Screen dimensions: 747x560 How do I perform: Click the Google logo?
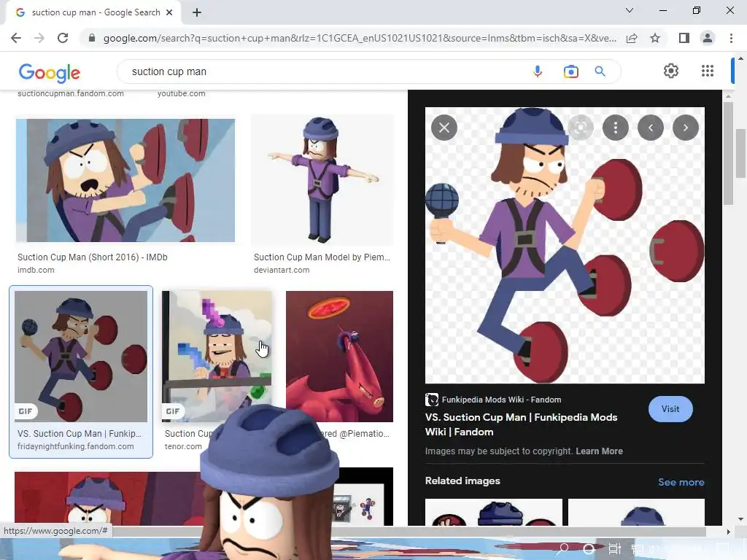pyautogui.click(x=50, y=72)
